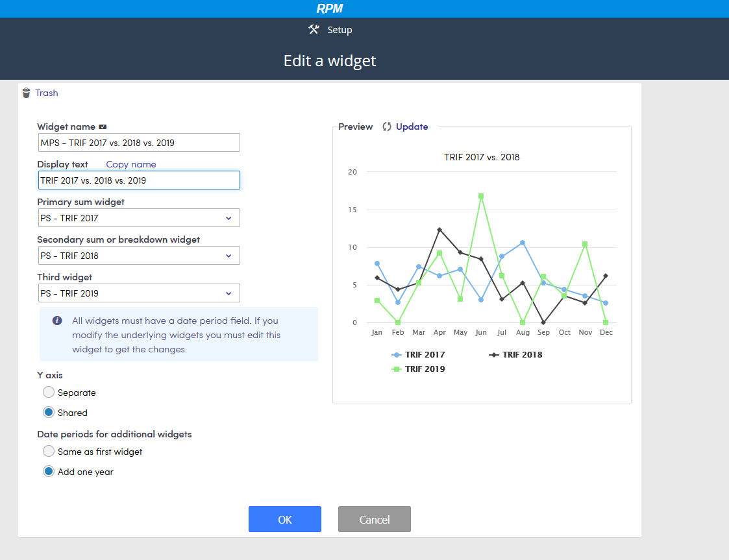Enable the Add one year option
This screenshot has height=560, width=729.
48,471
